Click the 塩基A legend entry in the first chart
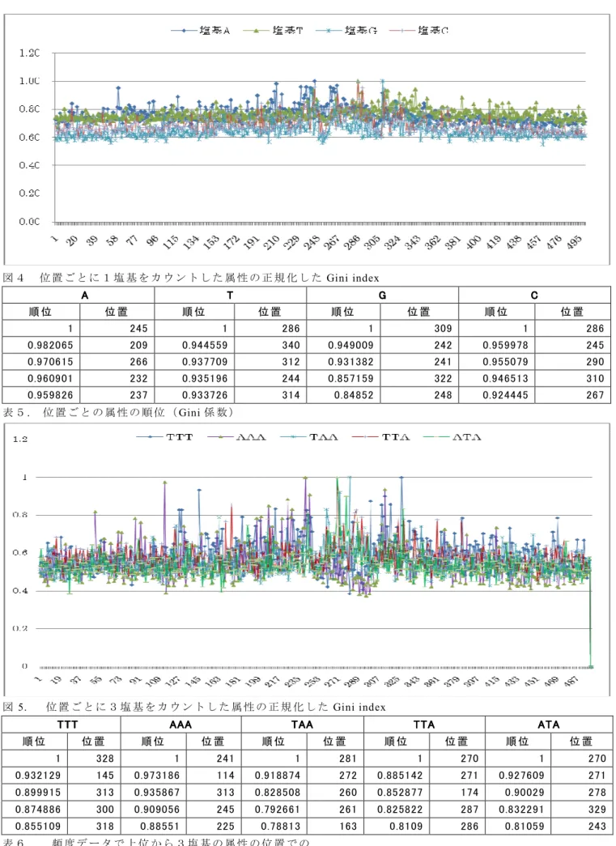Screen dimensions: 616x846 click(201, 31)
